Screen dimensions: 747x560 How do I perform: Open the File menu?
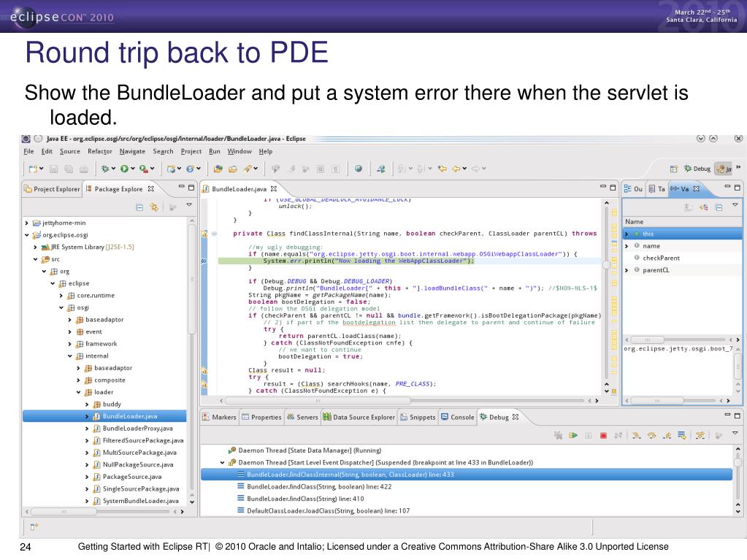point(28,151)
